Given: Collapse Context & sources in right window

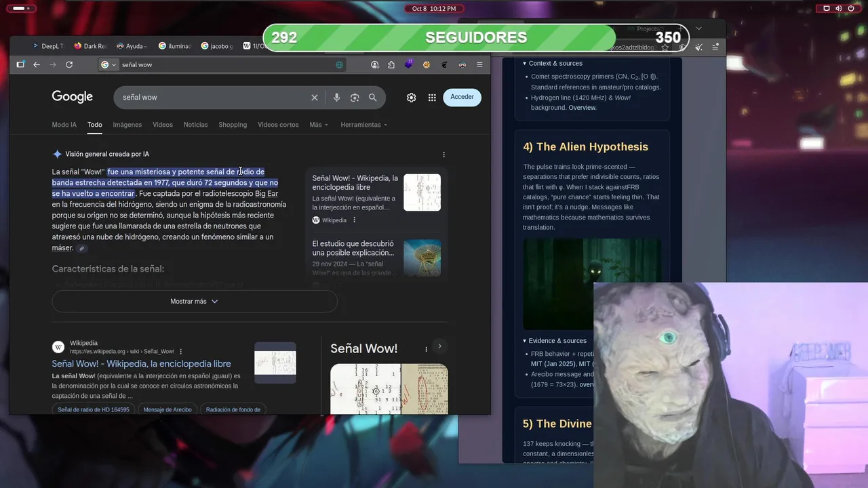Looking at the screenshot, I should coord(553,63).
